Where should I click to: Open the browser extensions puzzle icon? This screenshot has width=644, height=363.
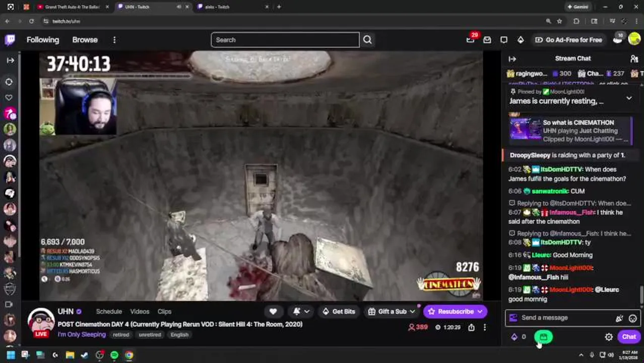576,21
